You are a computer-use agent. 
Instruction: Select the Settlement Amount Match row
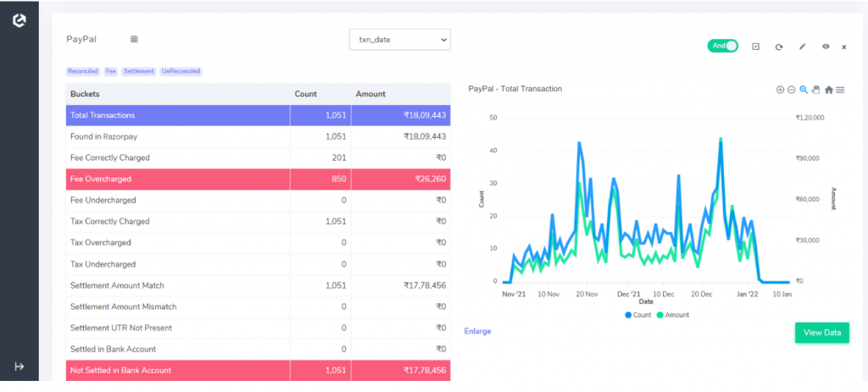258,286
